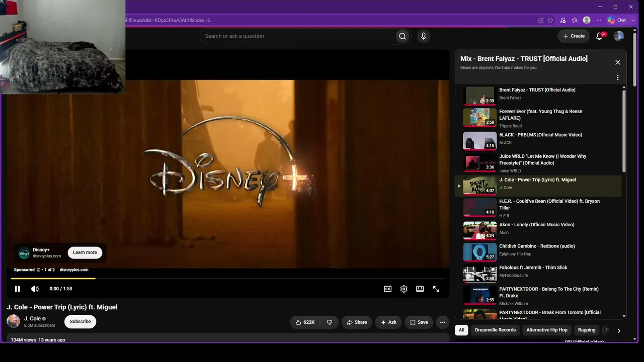The height and width of the screenshot is (362, 644).
Task: Play PARTYNEXTDOOR - Belong To The City Remix
Action: 538,296
